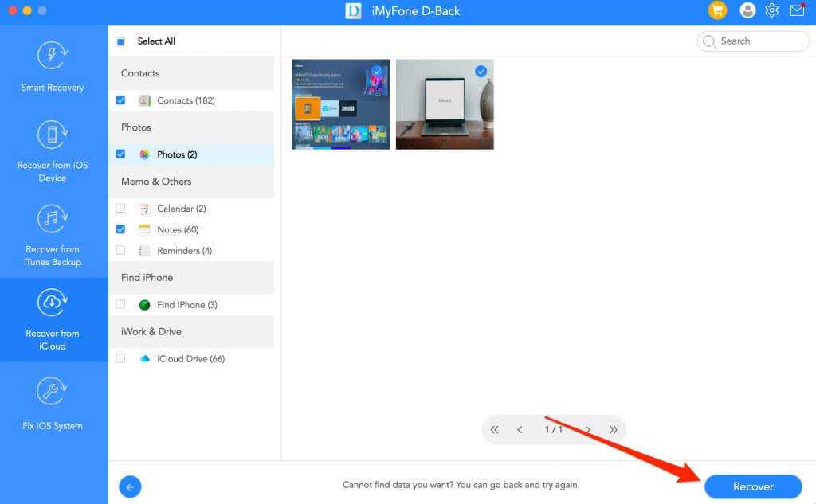
Task: Enable the Calendar (2) checkbox
Action: [x=120, y=209]
